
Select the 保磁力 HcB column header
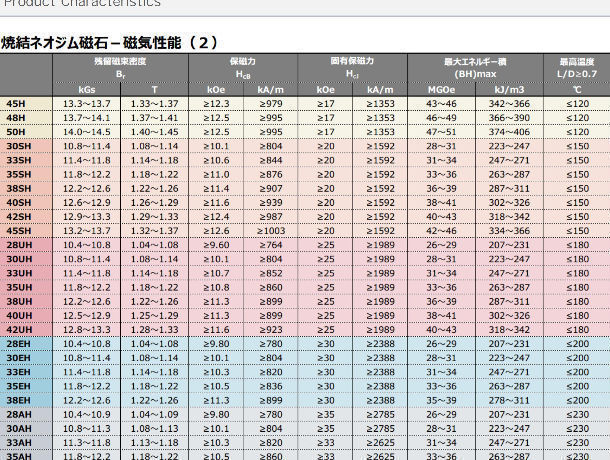[243, 68]
